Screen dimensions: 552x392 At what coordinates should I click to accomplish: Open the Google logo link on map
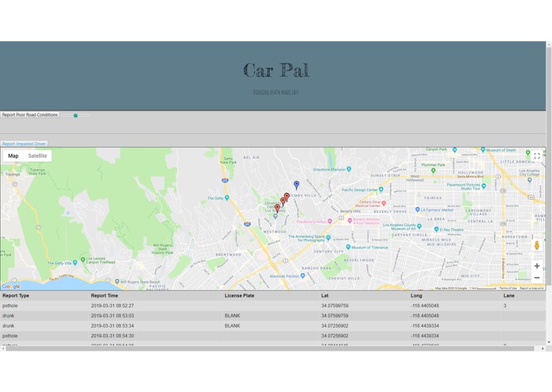tap(11, 286)
